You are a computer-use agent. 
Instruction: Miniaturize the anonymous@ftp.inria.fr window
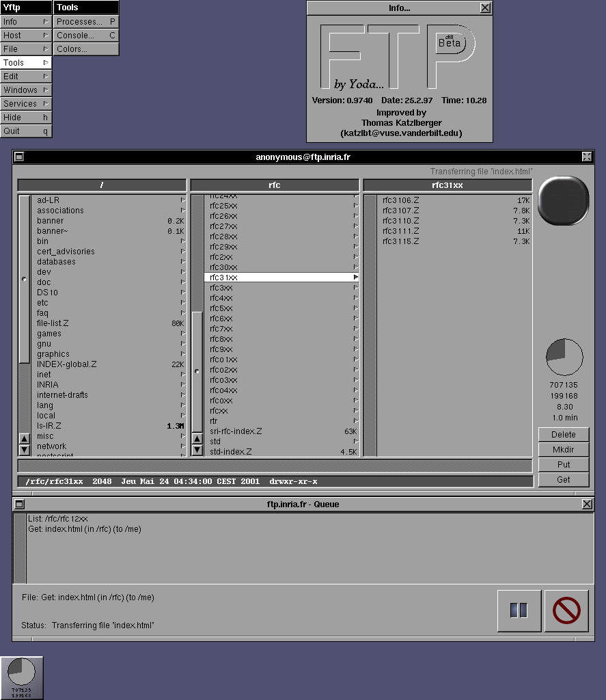pyautogui.click(x=18, y=157)
